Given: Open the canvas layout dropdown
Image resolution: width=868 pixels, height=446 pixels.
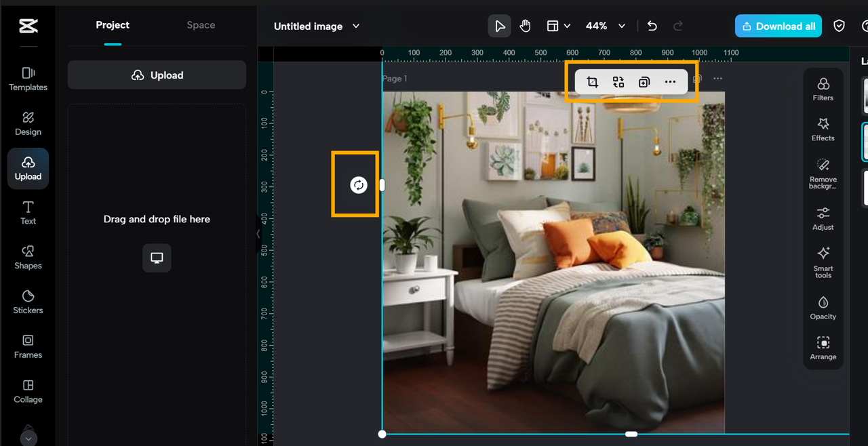Looking at the screenshot, I should click(558, 26).
